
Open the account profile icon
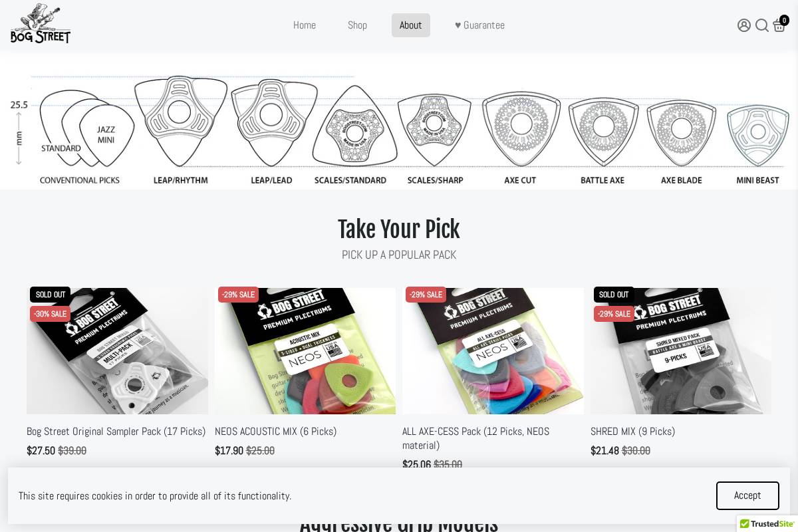click(744, 25)
